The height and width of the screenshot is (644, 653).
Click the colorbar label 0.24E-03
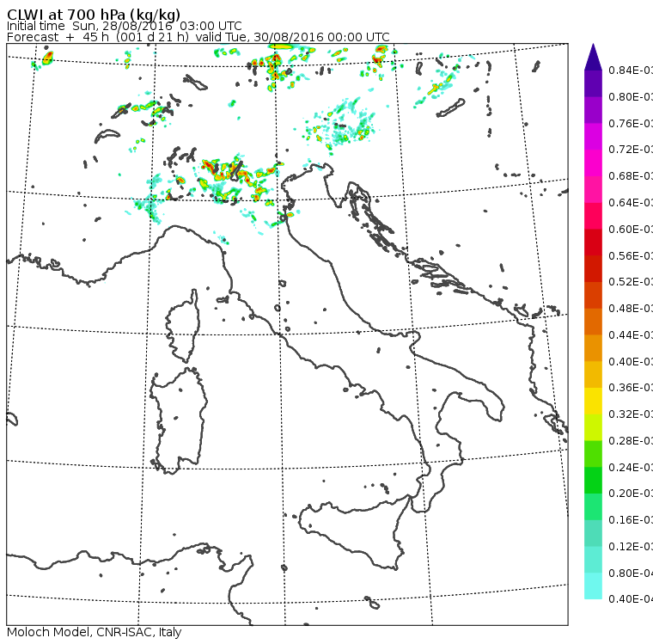click(631, 467)
